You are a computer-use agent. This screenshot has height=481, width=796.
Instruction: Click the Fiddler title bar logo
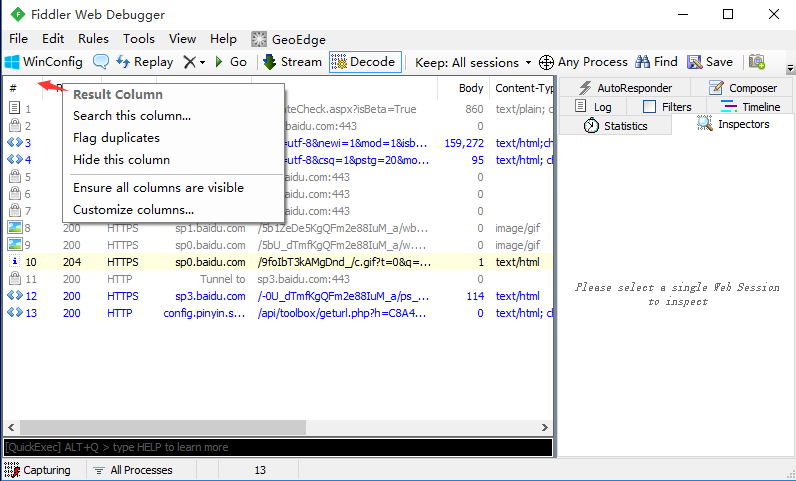(18, 14)
